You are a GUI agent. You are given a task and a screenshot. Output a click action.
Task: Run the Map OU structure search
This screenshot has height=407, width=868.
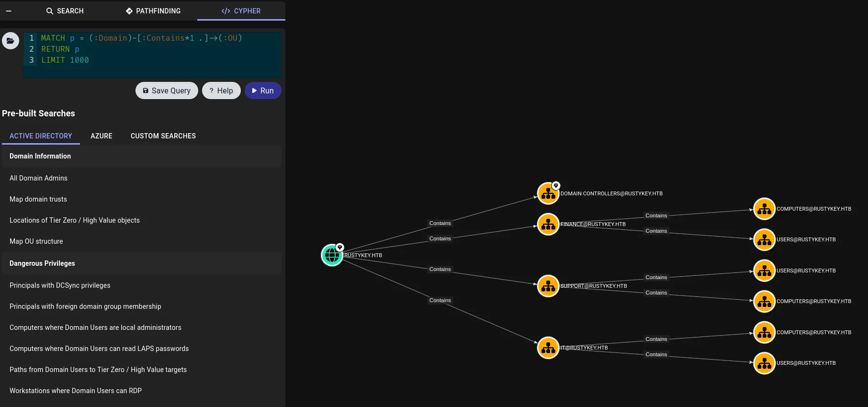[36, 241]
